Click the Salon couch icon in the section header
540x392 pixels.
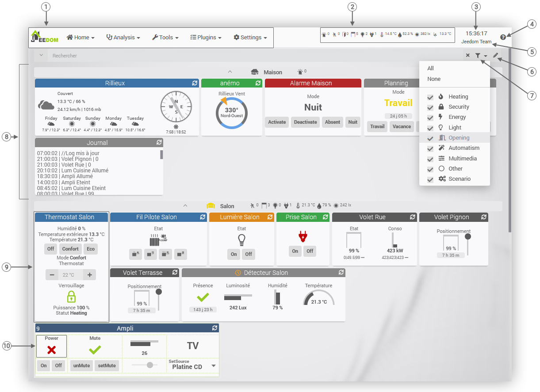point(211,206)
